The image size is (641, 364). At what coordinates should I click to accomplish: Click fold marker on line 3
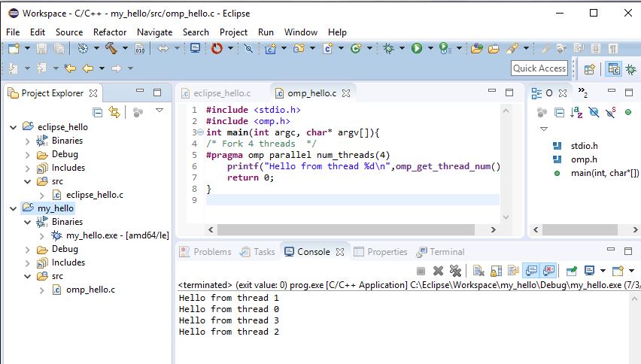point(200,132)
